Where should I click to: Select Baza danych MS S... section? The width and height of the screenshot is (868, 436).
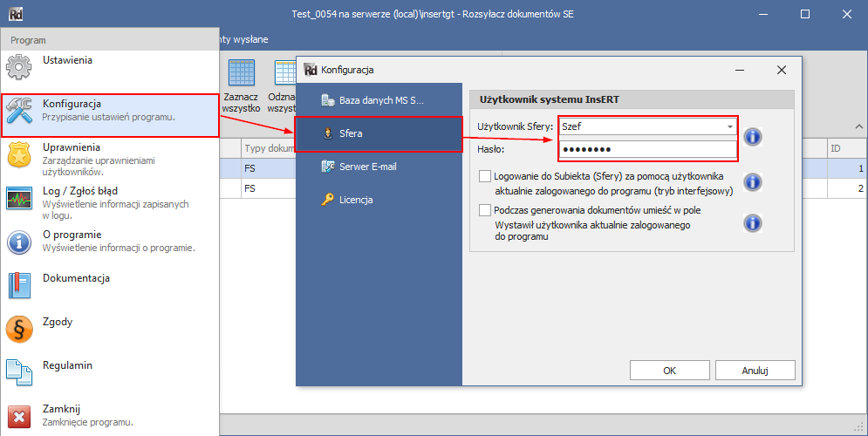pos(379,100)
